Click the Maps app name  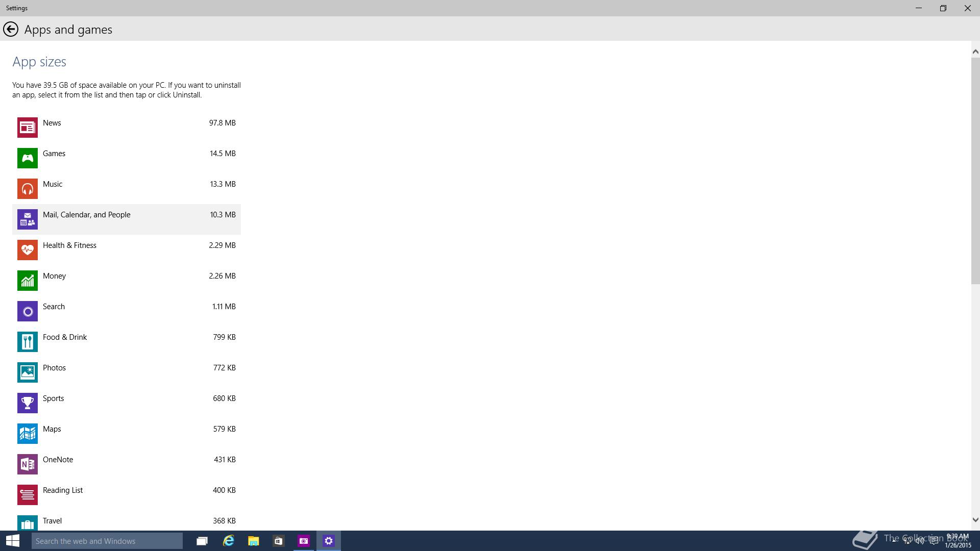pos(52,429)
